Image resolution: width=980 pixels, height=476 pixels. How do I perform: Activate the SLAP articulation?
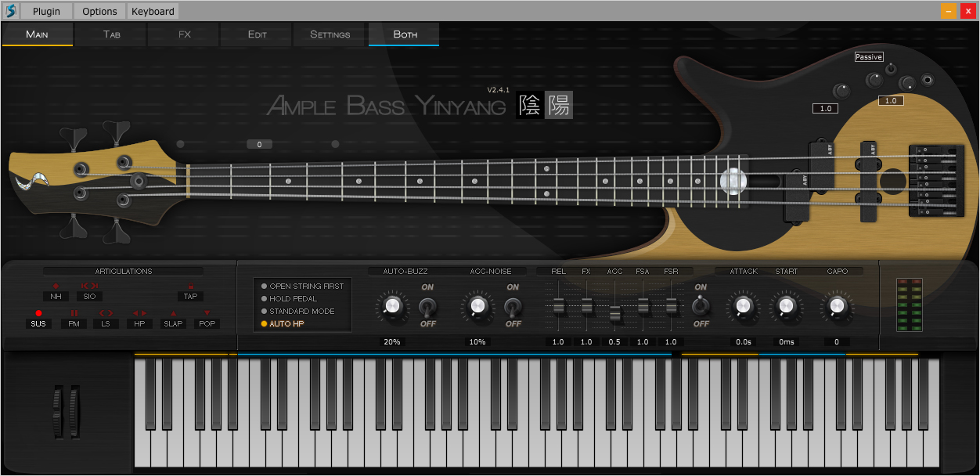tap(172, 323)
